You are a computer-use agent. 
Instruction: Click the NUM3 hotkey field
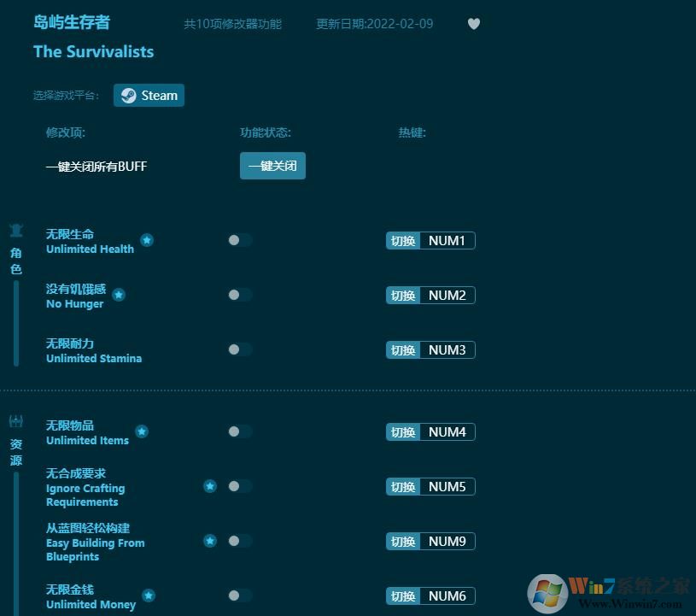(447, 350)
